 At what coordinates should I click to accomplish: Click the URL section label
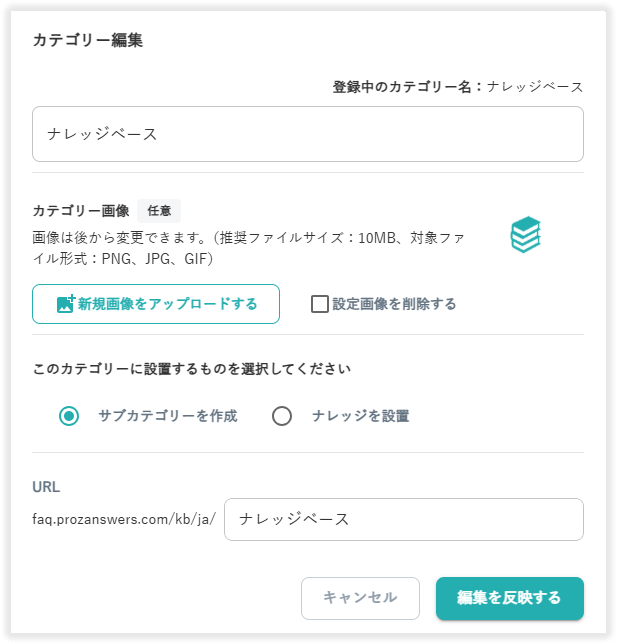click(x=46, y=487)
